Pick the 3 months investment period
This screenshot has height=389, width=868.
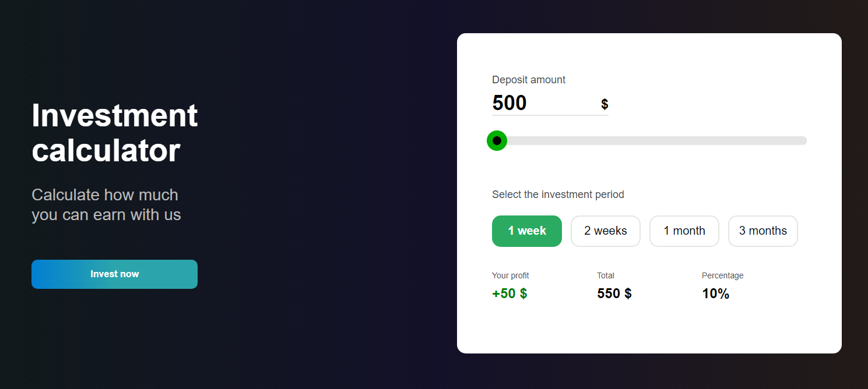pos(763,231)
